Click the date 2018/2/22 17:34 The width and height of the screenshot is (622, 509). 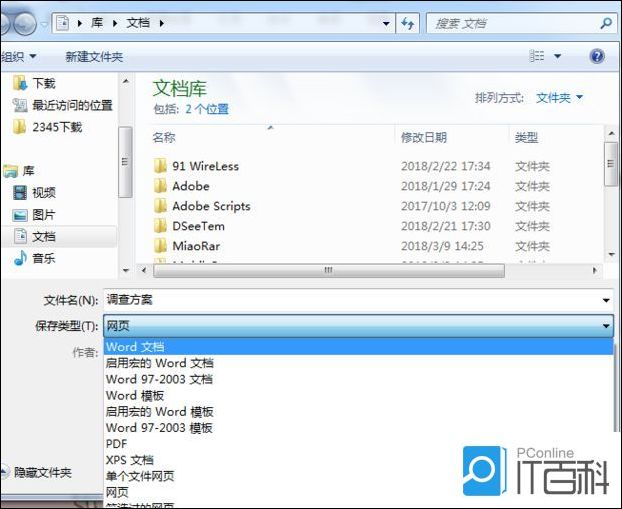445,166
